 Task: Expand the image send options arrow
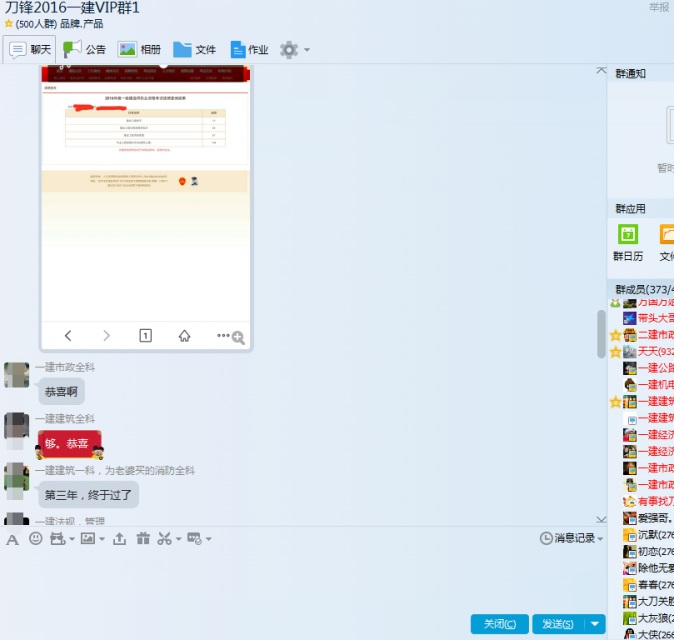click(102, 539)
